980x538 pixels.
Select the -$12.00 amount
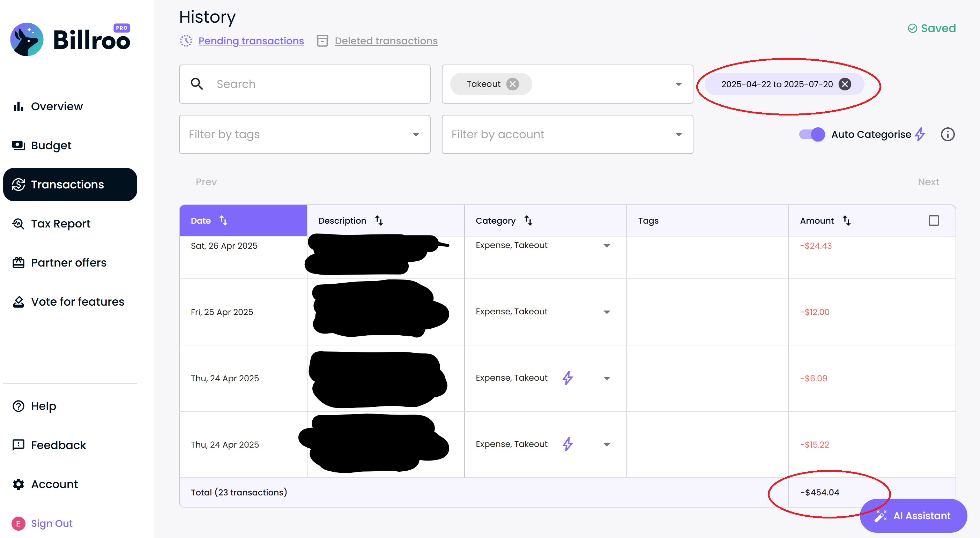point(815,312)
